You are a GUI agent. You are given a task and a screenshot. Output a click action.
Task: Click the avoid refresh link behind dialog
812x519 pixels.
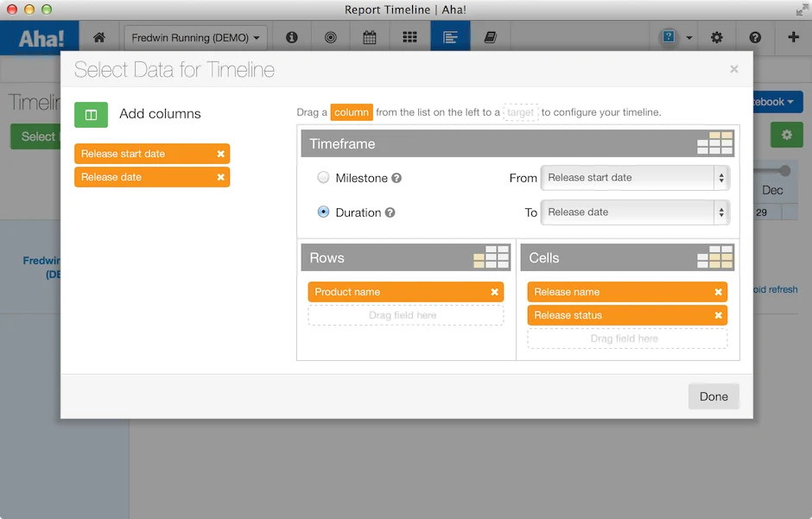point(775,290)
